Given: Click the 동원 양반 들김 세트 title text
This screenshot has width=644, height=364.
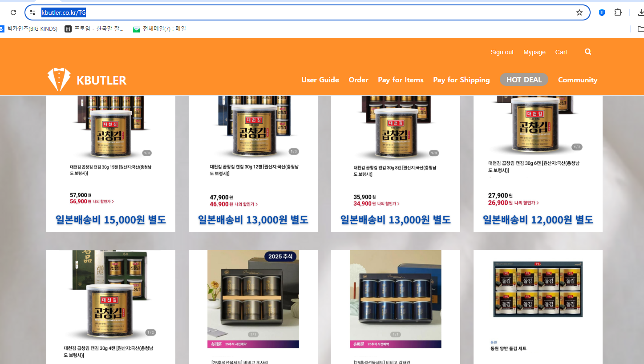Looking at the screenshot, I should (x=508, y=348).
